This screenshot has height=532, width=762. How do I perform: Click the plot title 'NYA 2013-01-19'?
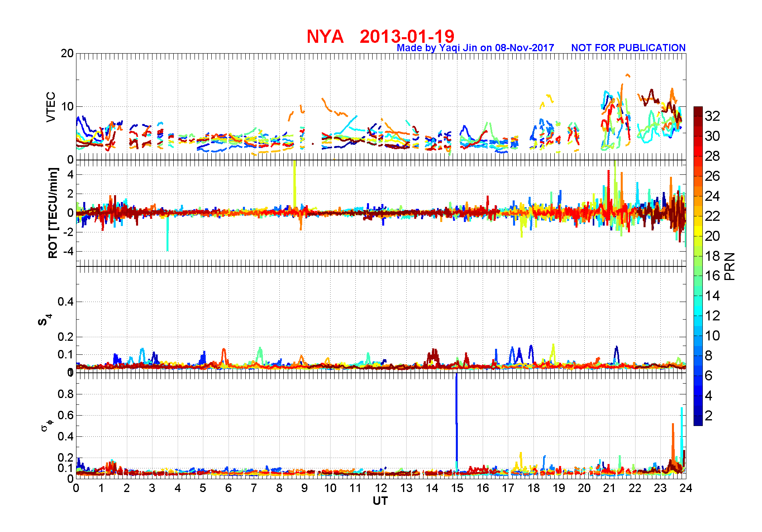point(381,36)
